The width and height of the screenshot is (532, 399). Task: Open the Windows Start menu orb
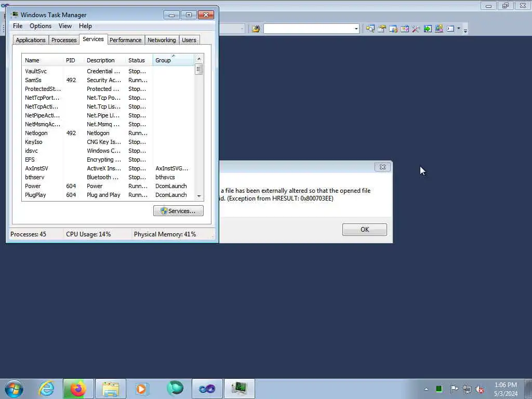click(14, 389)
